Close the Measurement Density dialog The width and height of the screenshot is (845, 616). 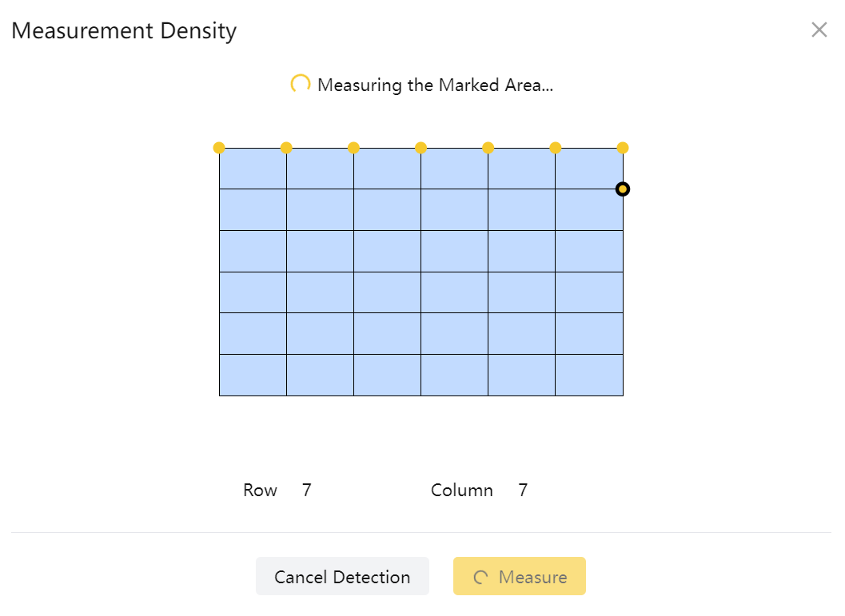pyautogui.click(x=819, y=30)
